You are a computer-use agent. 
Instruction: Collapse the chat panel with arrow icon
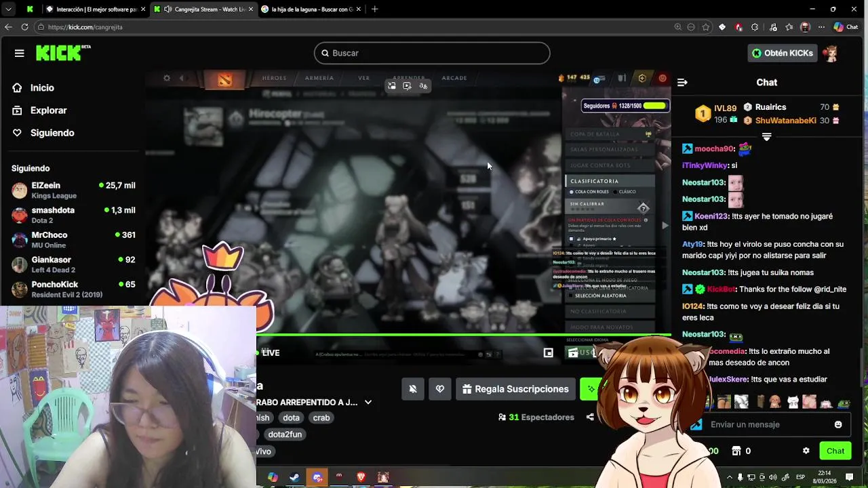(x=682, y=82)
